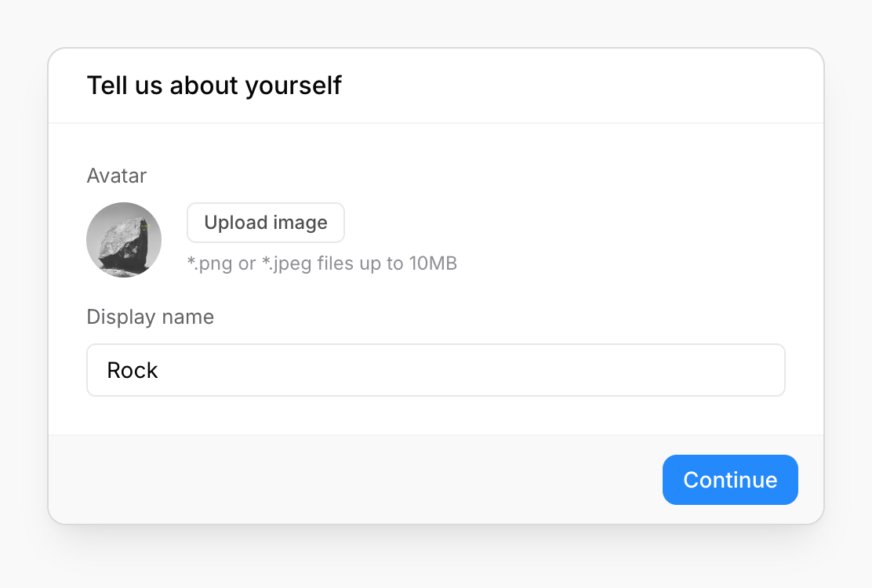Click the blank space beneath the Display name field
The height and width of the screenshot is (588, 872).
pos(435,416)
